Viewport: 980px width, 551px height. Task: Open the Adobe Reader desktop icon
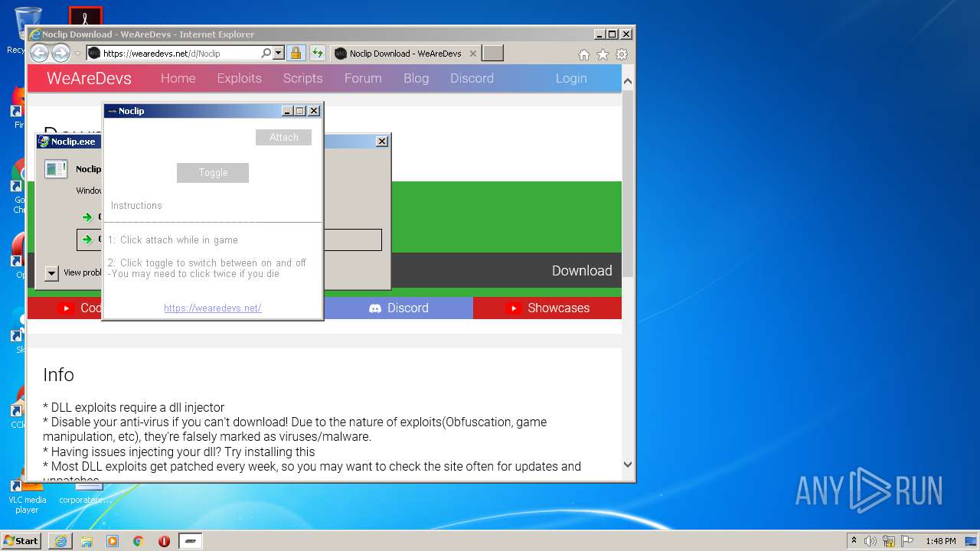pyautogui.click(x=85, y=16)
